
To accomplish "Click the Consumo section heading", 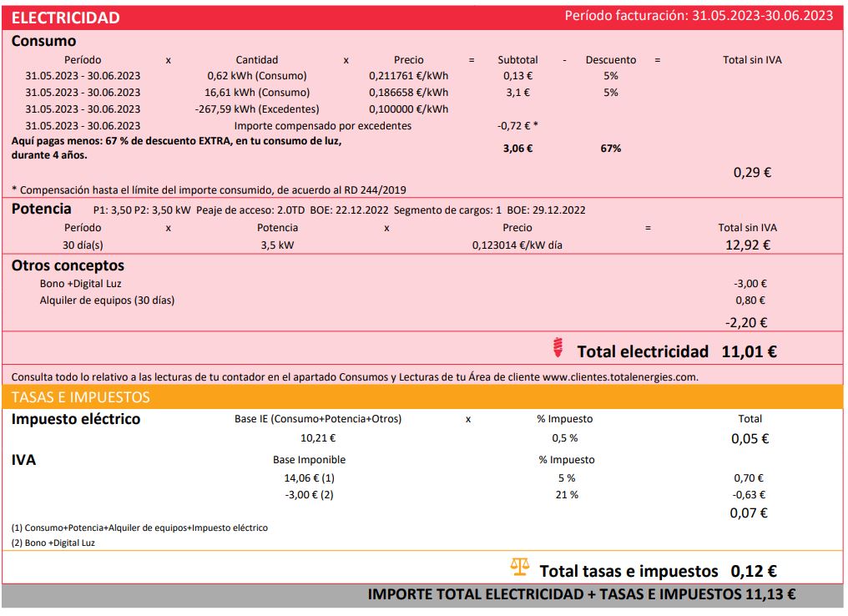I will [43, 41].
